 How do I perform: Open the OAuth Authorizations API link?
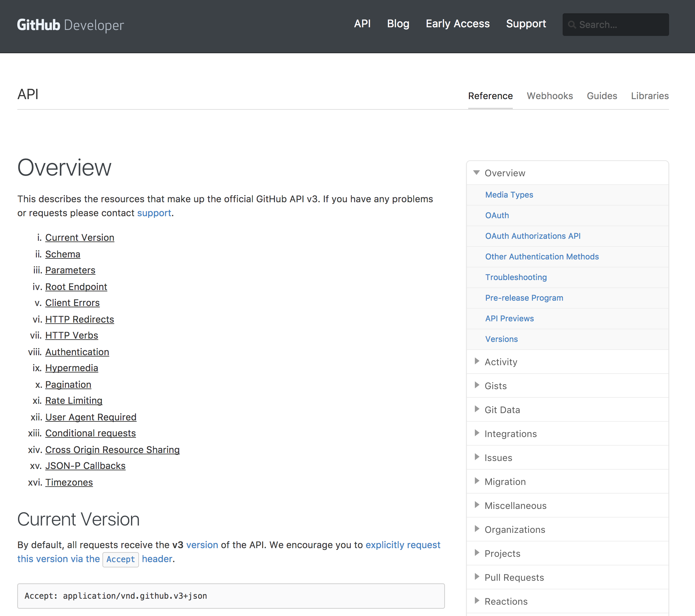(x=532, y=236)
